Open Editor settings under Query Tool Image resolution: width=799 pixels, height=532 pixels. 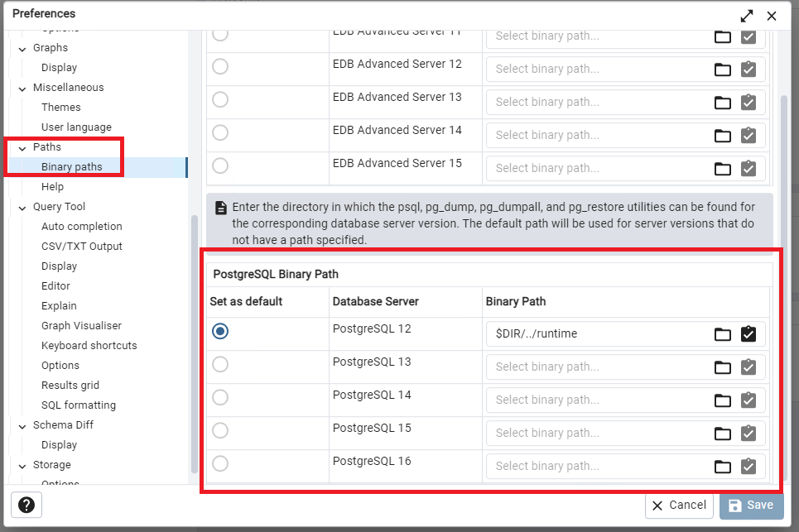coord(55,286)
